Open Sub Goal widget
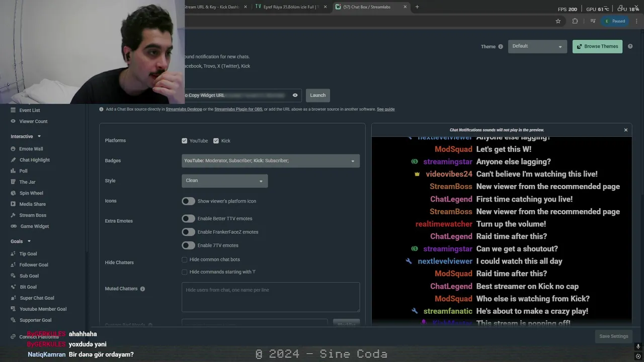Image resolution: width=644 pixels, height=362 pixels. point(29,276)
